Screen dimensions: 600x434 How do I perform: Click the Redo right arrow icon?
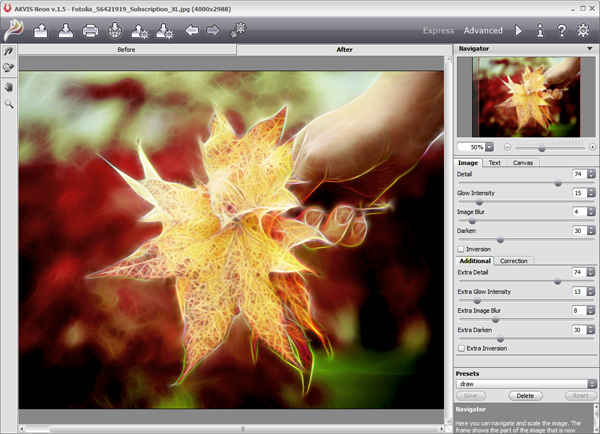coord(213,31)
